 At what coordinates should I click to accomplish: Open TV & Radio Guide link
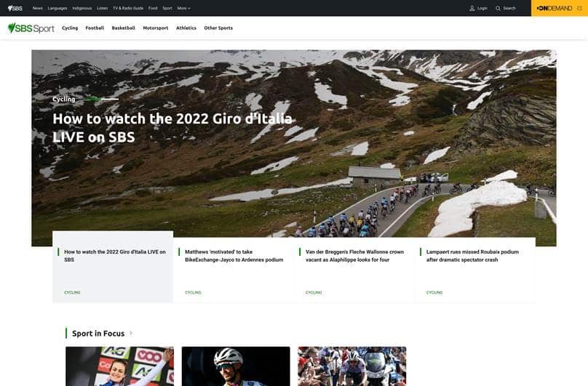tap(127, 8)
